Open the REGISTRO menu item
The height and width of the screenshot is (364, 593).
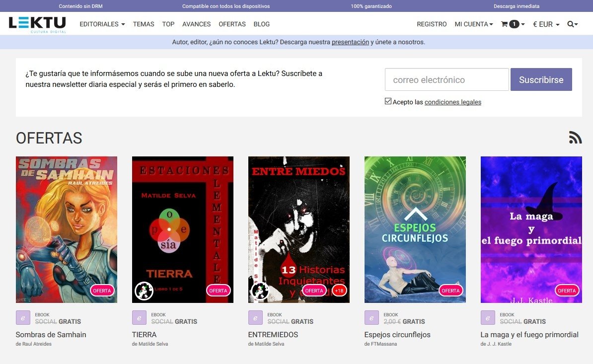tap(432, 24)
